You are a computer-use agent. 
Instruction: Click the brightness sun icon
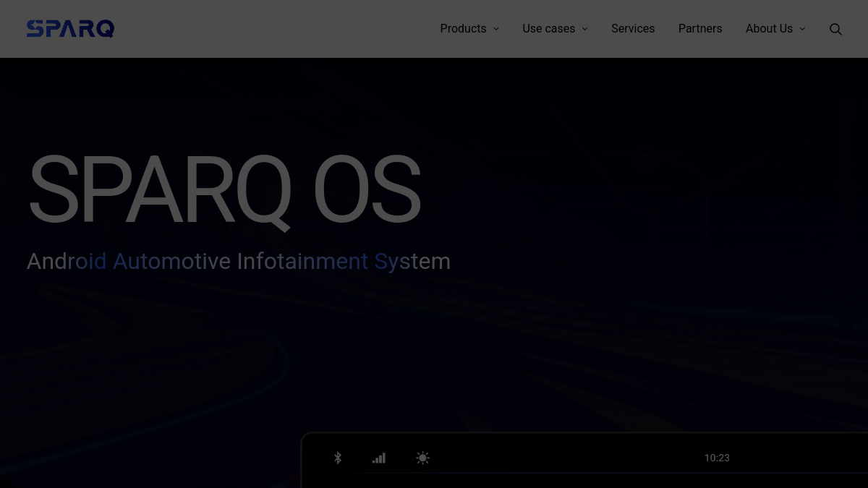(x=423, y=458)
